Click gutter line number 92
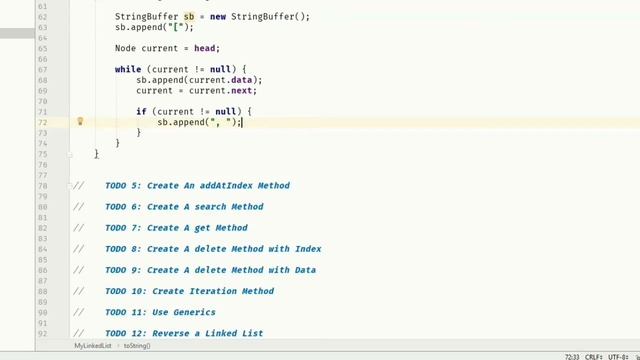Image resolution: width=640 pixels, height=360 pixels. coord(42,333)
